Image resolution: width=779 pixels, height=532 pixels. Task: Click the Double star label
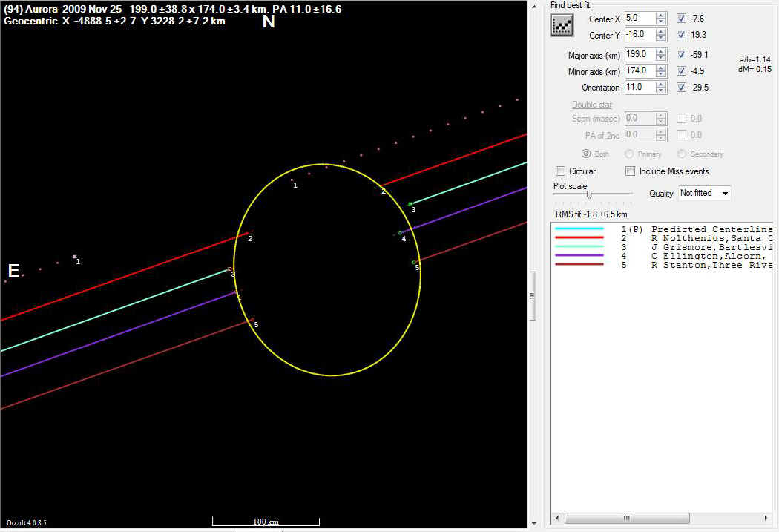592,105
